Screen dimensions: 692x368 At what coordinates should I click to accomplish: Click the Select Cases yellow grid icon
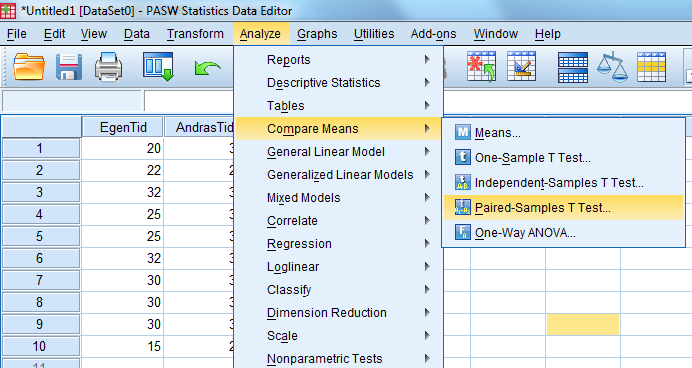point(651,67)
